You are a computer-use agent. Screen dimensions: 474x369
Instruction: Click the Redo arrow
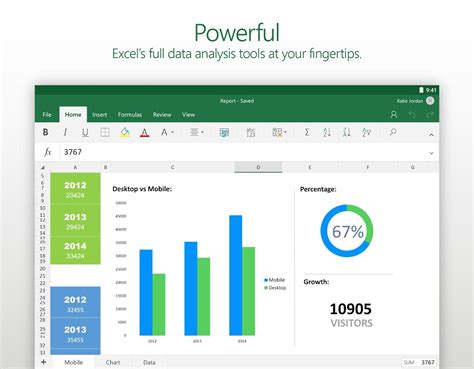(430, 115)
